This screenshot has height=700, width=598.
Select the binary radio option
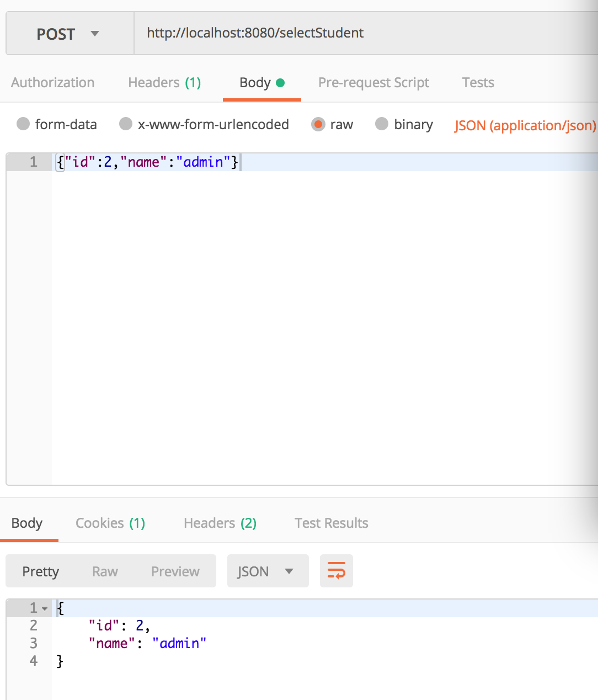[x=382, y=124]
